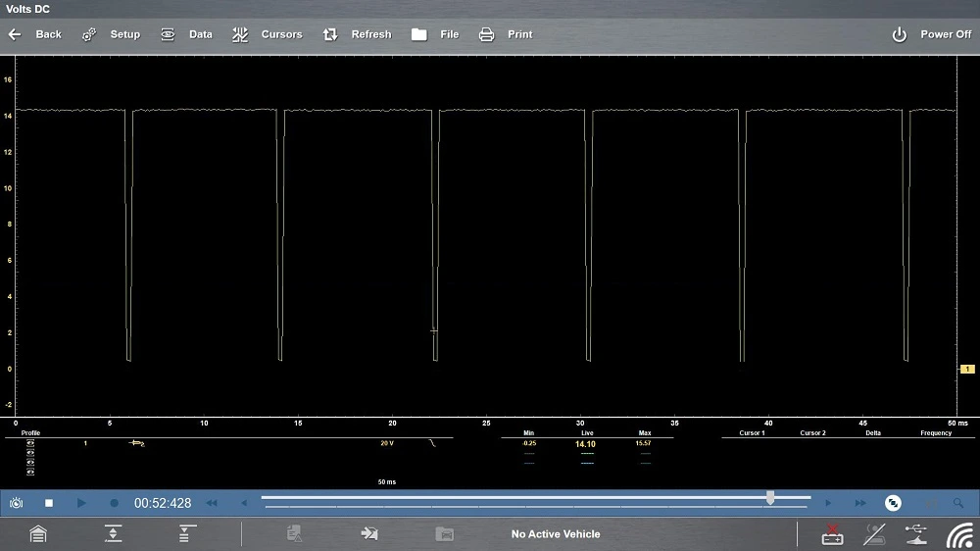Viewport: 980px width, 551px height.
Task: Open the File menu
Action: coord(435,34)
